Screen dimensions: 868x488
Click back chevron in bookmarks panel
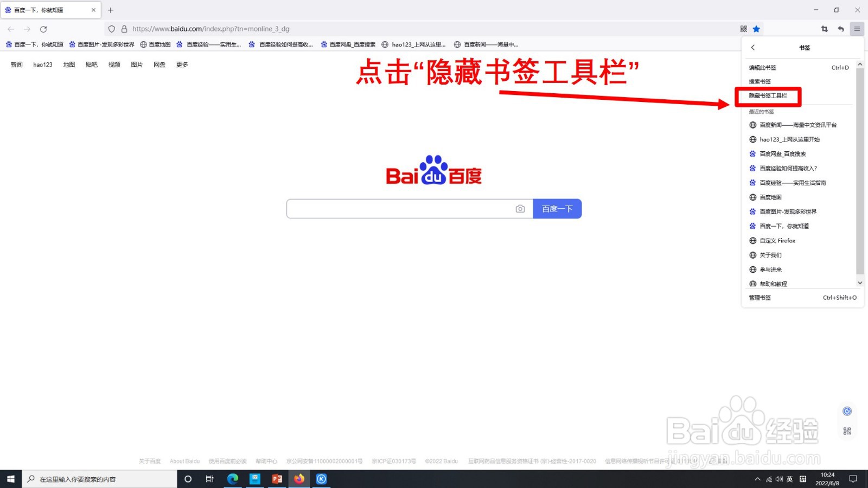click(x=753, y=48)
